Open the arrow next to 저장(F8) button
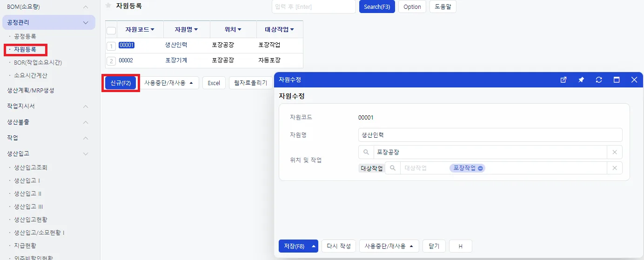Viewport: 644px width, 260px height. [314, 246]
